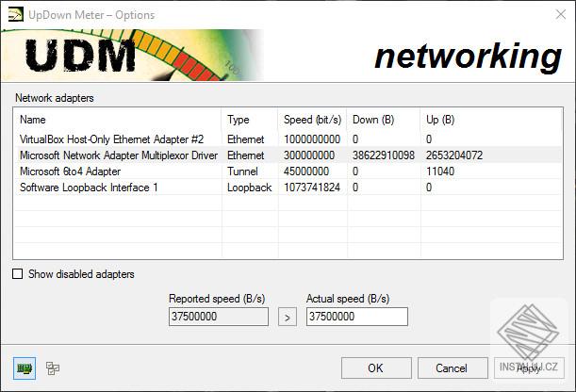This screenshot has width=576, height=392.
Task: Click the speed value 1000000000
Action: (x=312, y=139)
